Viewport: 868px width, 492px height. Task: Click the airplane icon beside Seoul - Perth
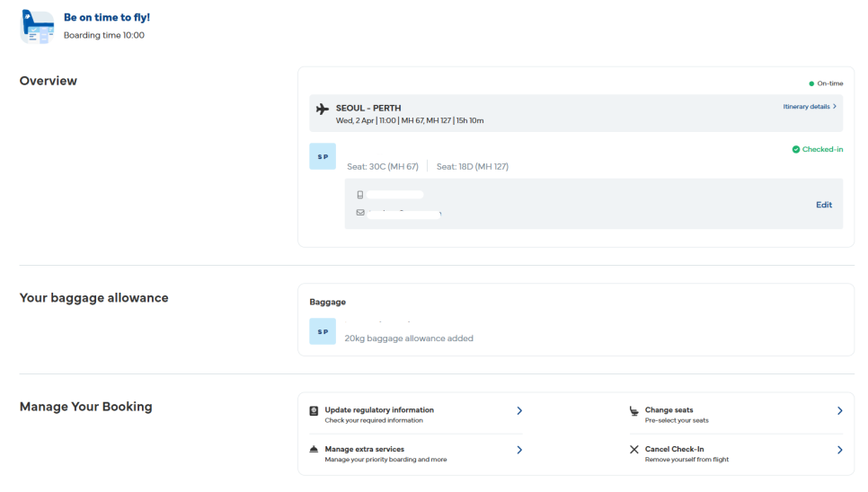click(x=323, y=110)
